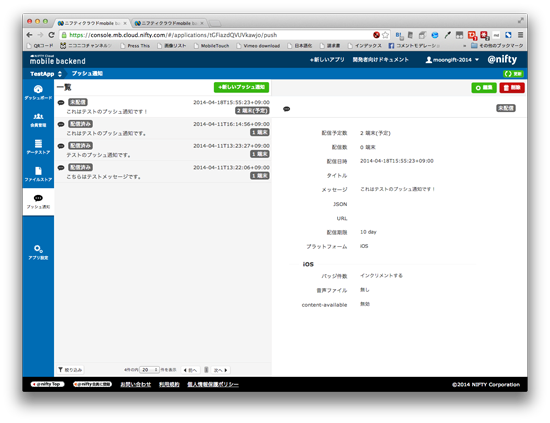Click the iOS platform value

[x=364, y=246]
